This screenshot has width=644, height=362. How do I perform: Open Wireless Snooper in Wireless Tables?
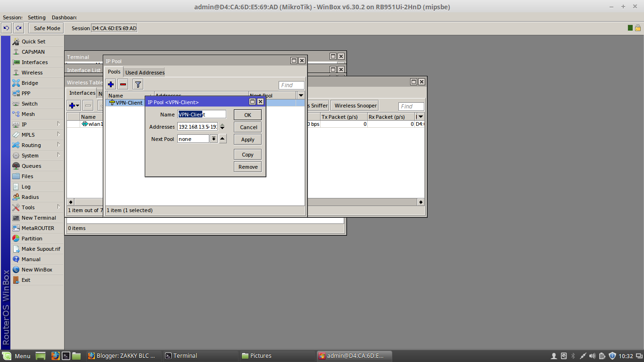tap(355, 106)
